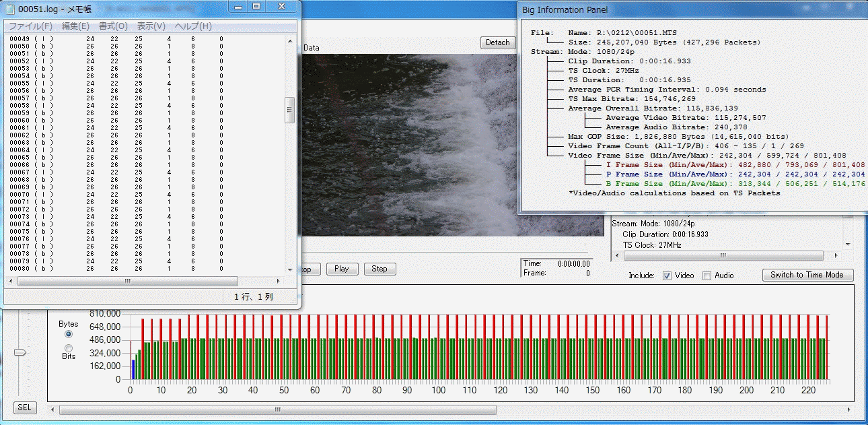Screen dimensions: 868x425
Task: Click the Notepad horizontal scrollbar right arrow
Action: point(279,282)
